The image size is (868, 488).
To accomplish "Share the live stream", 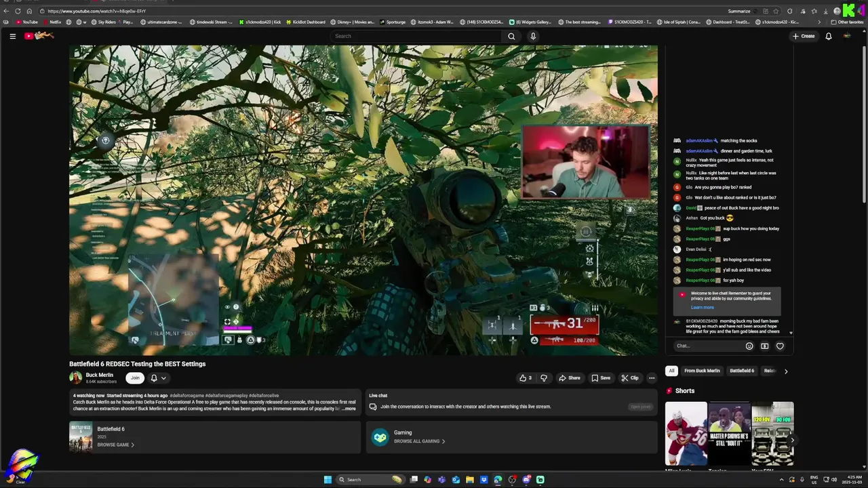I will click(x=570, y=378).
